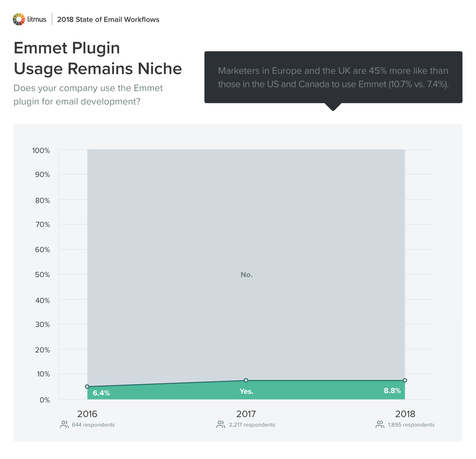Click the people icon beside 644 respondents
Viewport: 476px width, 459px height.
coord(64,424)
